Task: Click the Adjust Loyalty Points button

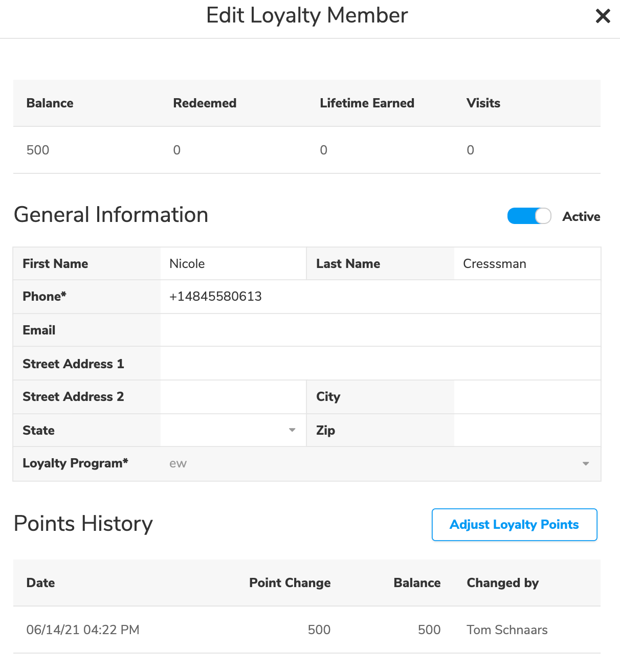Action: [x=514, y=525]
